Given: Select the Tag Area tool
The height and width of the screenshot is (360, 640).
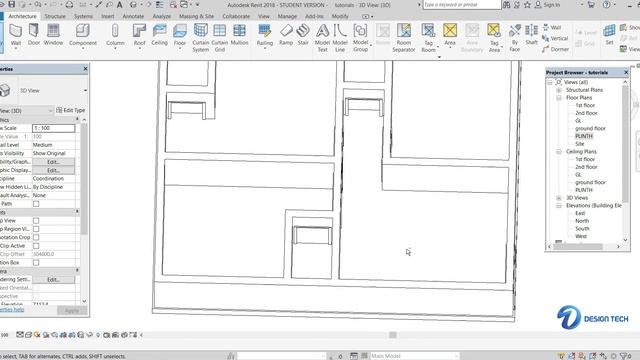Looking at the screenshot, I should 494,38.
